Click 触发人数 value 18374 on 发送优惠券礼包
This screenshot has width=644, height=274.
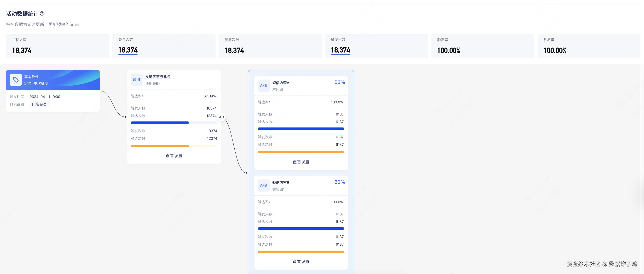211,108
